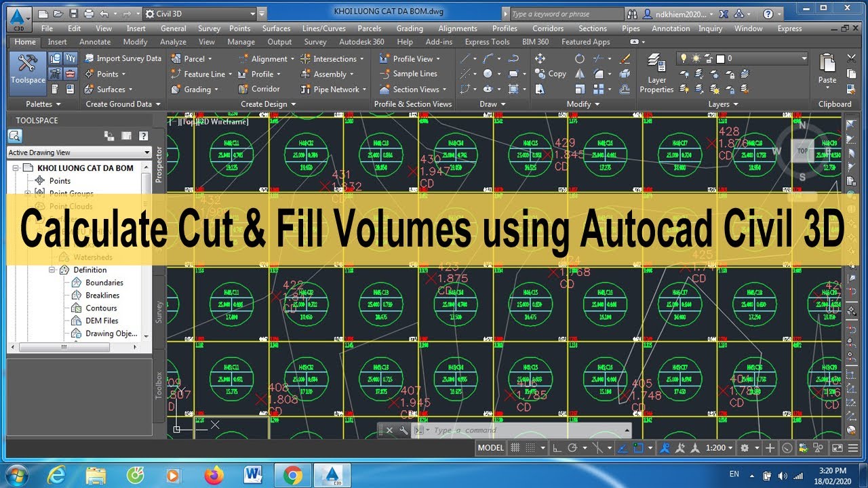868x488 pixels.
Task: Open Google Chrome from taskbar
Action: pos(293,475)
